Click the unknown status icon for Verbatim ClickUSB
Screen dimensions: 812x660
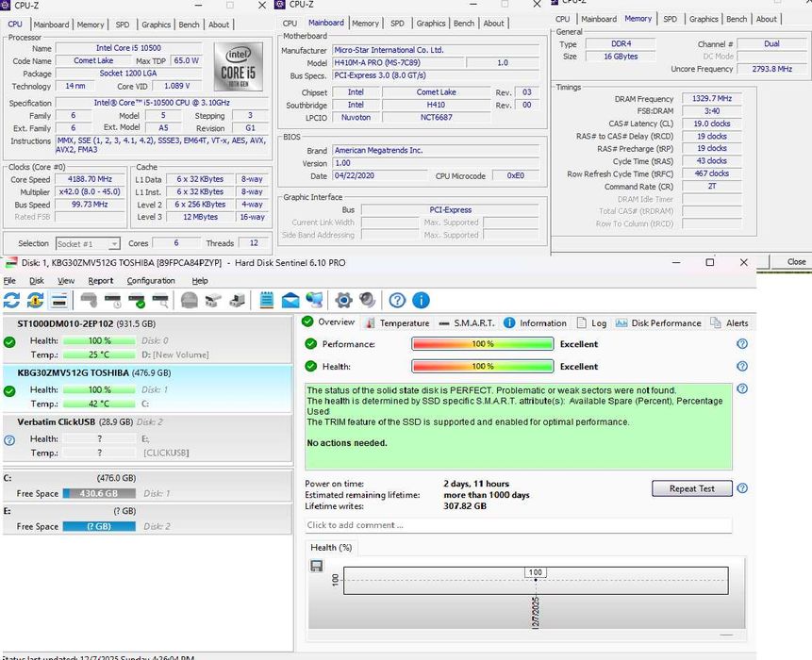9,440
